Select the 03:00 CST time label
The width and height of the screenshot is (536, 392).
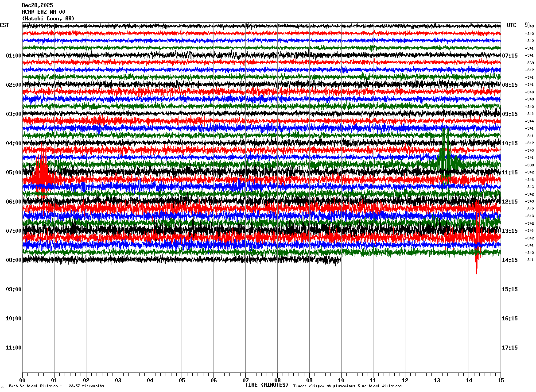(14, 114)
